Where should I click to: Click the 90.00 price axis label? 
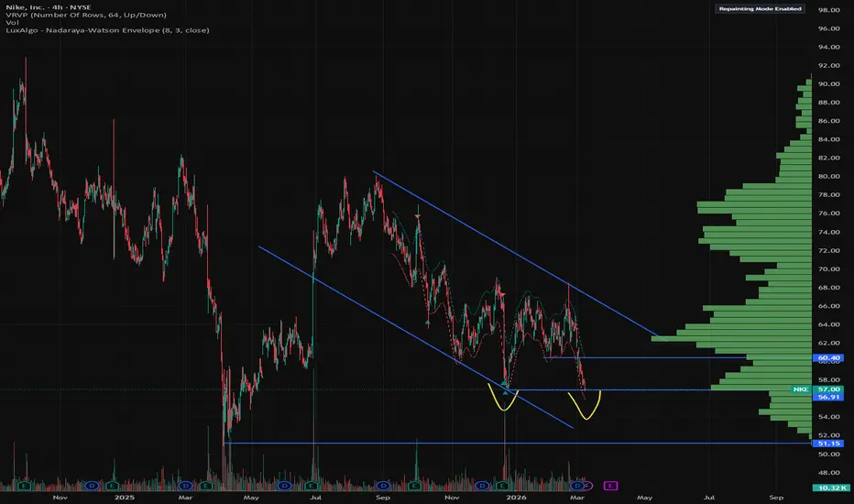(828, 84)
